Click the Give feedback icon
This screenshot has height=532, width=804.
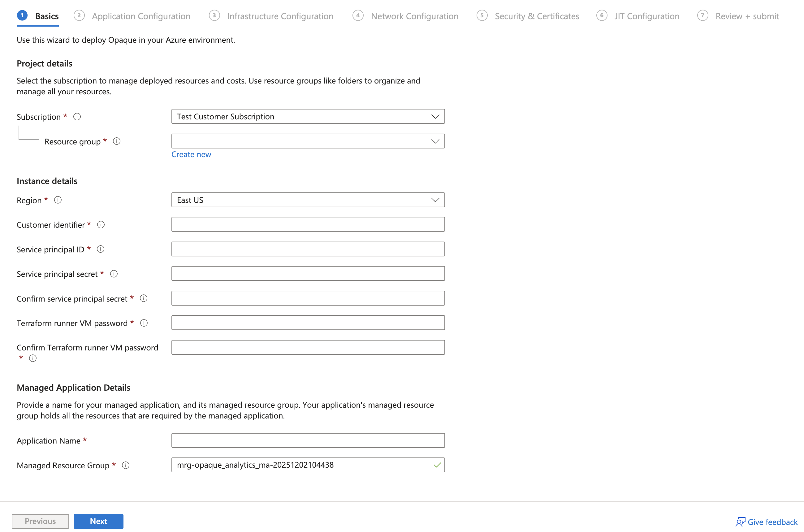click(740, 521)
